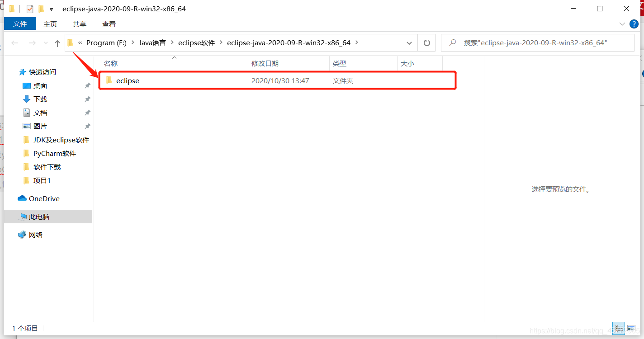The height and width of the screenshot is (339, 644).
Task: Open the eclipse folder row
Action: click(277, 80)
